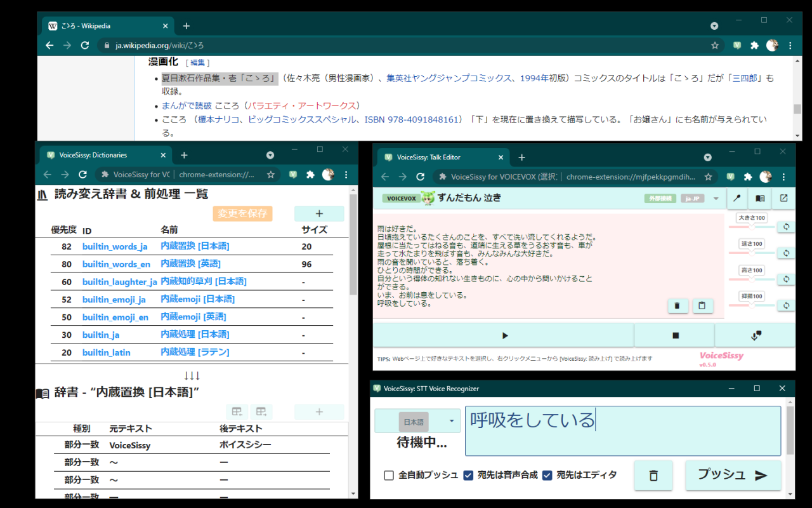Click the bookmark star in the Dictionaries window

270,175
